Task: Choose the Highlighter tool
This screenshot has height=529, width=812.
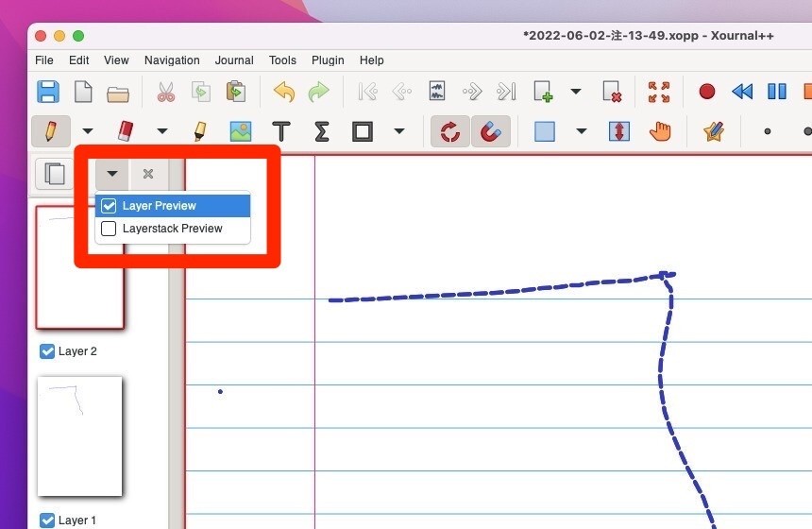Action: coord(200,131)
